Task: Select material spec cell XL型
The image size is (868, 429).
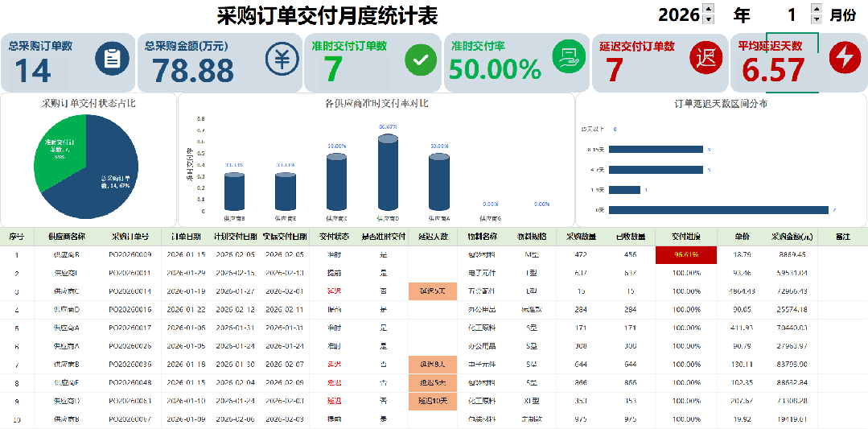Action: 532,402
